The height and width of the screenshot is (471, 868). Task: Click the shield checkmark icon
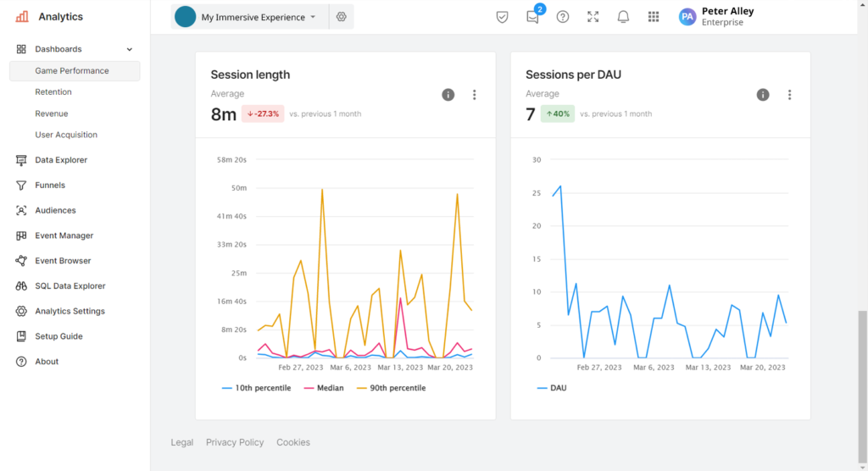(x=502, y=17)
